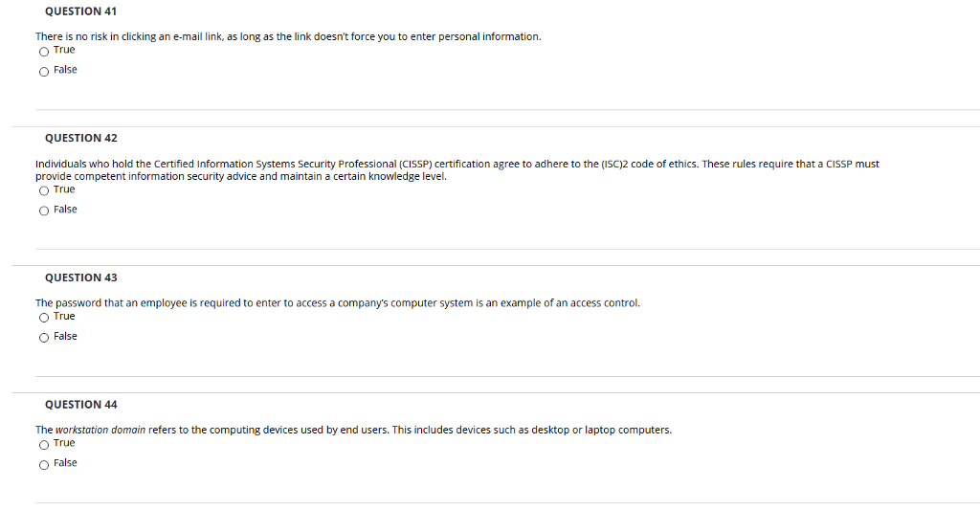The height and width of the screenshot is (510, 980).
Task: Click the employee password statement text
Action: [x=338, y=303]
